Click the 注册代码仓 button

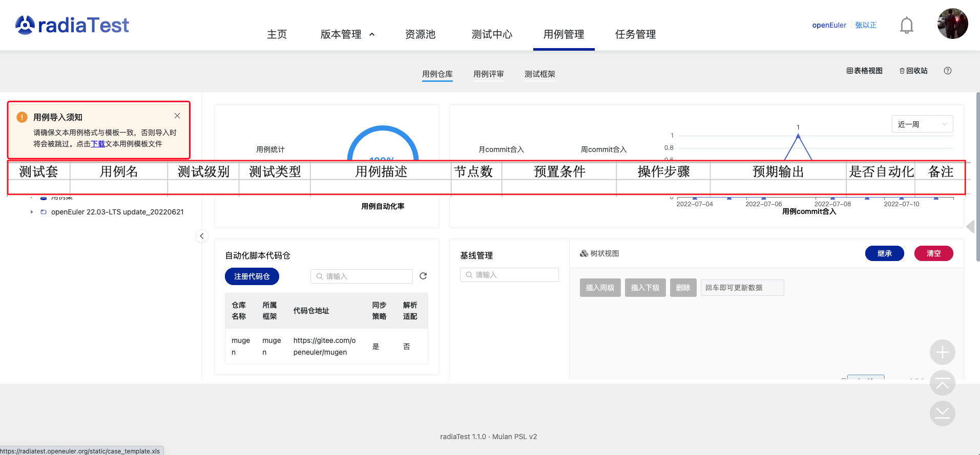(252, 276)
